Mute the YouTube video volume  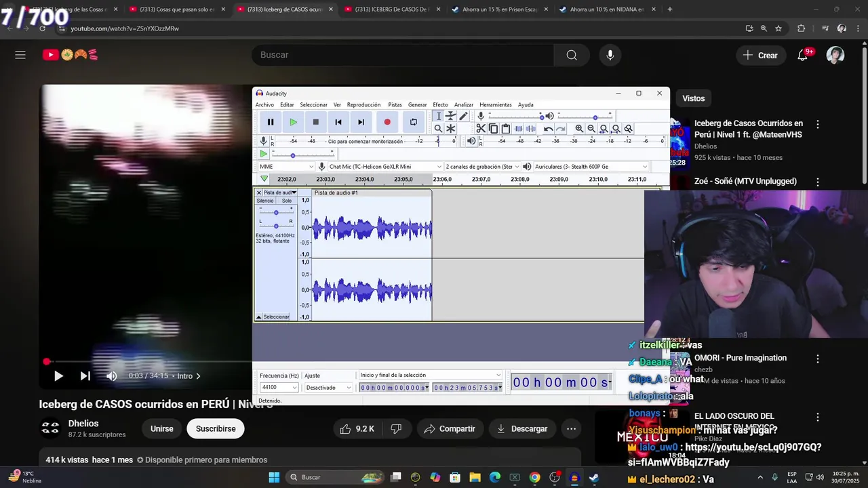coord(112,376)
